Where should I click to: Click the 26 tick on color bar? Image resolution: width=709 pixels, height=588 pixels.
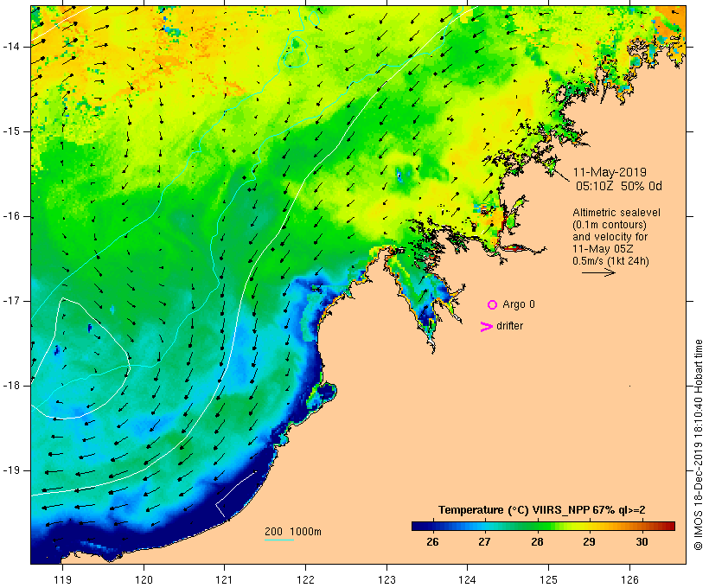432,542
